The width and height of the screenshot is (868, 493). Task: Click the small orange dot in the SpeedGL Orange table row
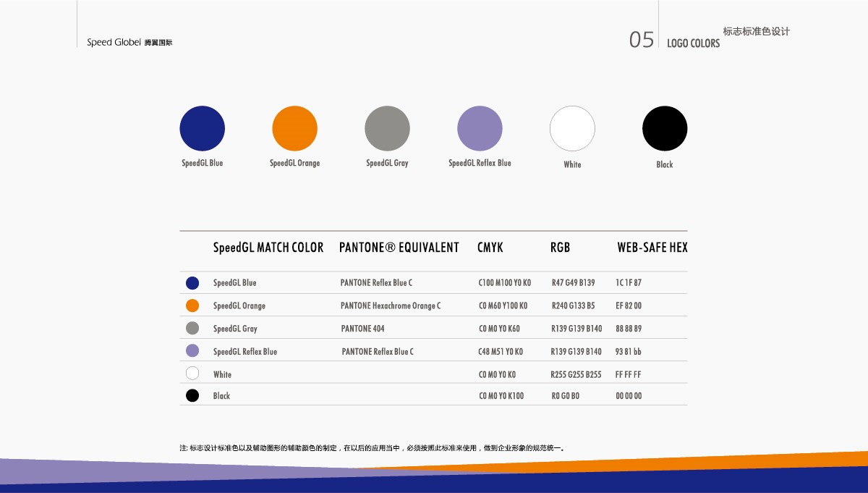(192, 306)
